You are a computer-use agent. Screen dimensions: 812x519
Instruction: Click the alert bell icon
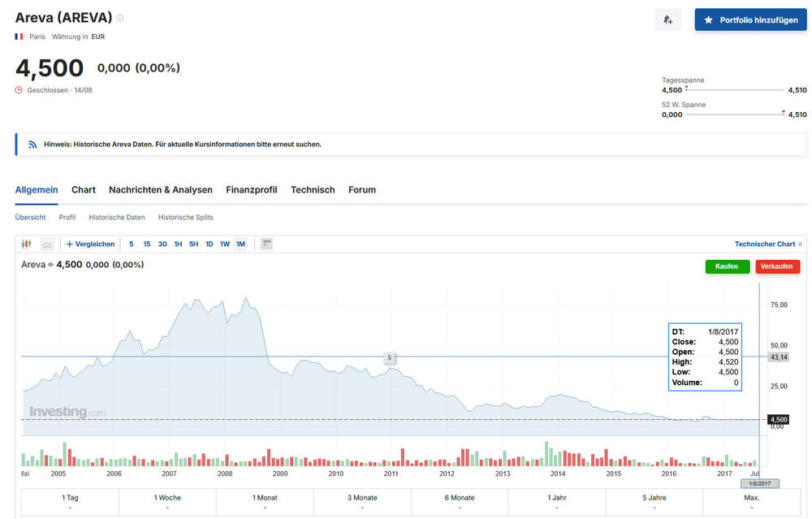[667, 19]
